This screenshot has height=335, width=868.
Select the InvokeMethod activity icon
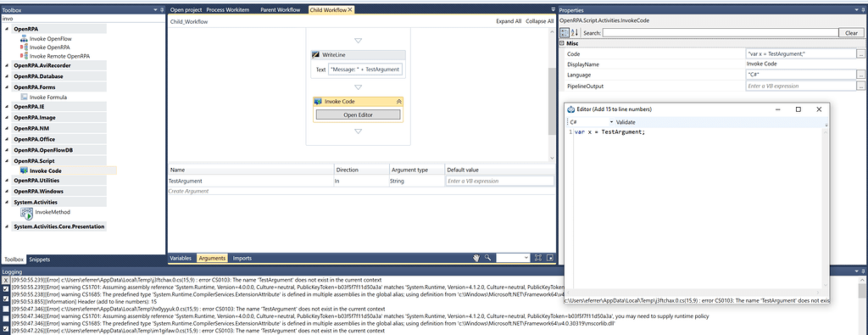tap(26, 213)
